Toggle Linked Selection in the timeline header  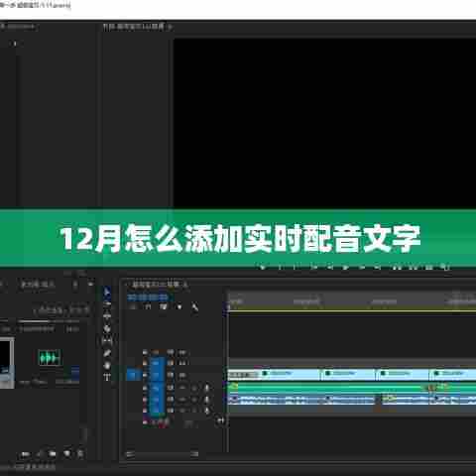pyautogui.click(x=164, y=307)
